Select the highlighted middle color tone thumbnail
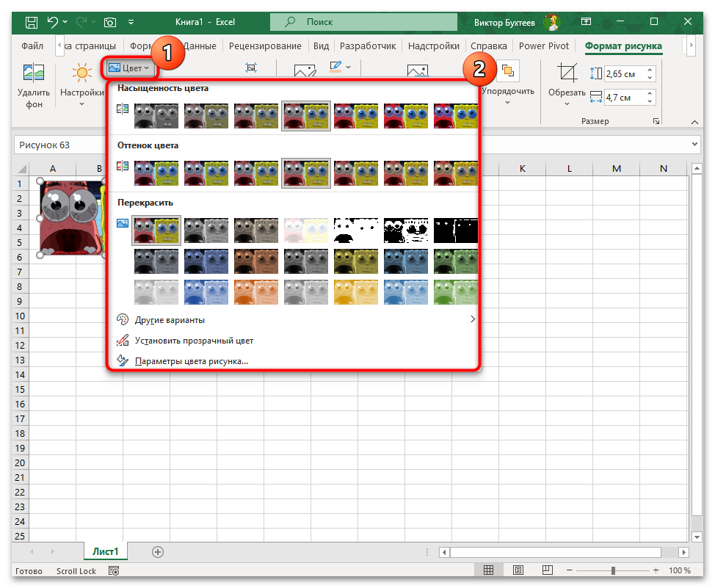Image resolution: width=715 pixels, height=588 pixels. point(306,173)
